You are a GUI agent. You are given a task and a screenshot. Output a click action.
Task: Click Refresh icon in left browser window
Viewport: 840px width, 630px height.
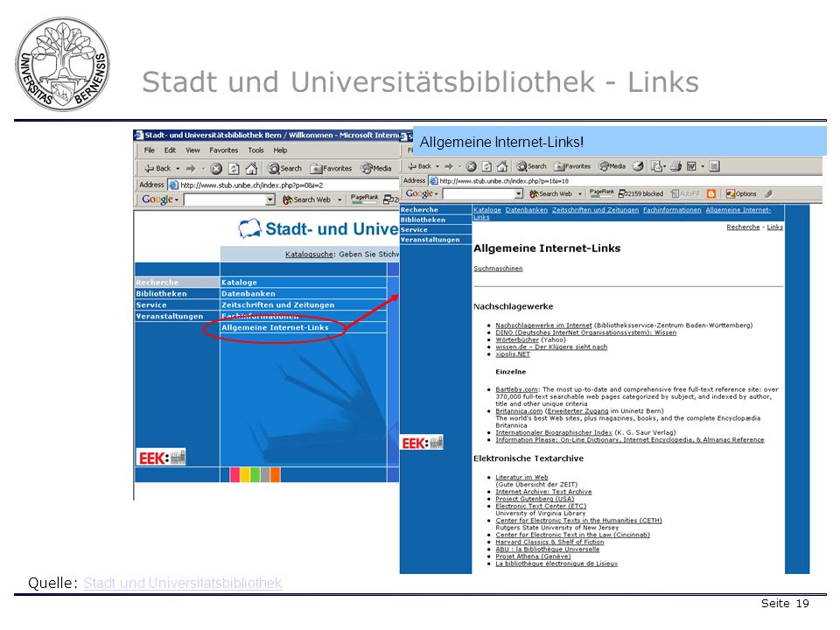point(234,169)
